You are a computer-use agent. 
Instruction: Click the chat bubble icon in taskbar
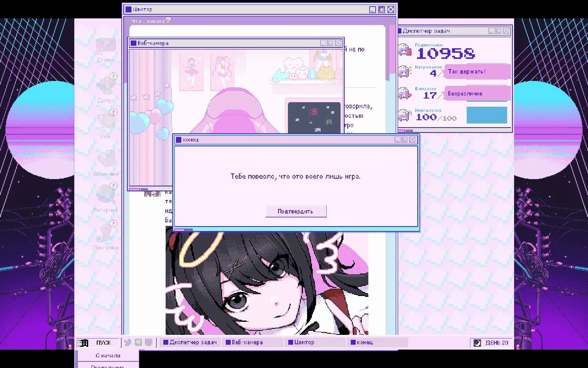point(138,343)
